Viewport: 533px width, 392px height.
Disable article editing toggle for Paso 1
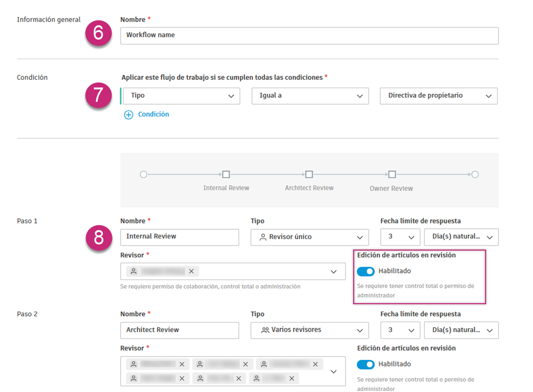(x=366, y=271)
